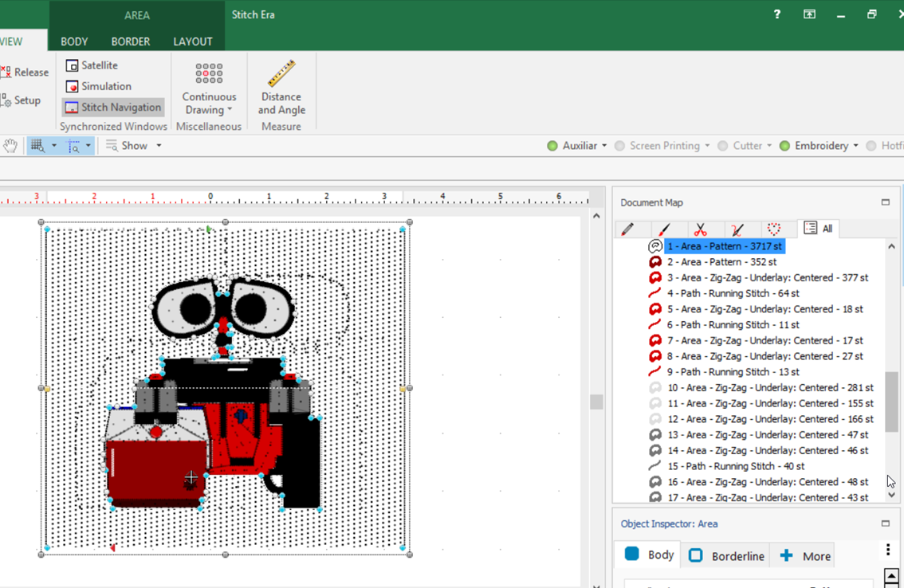Select the All tab in Document Map

(x=819, y=229)
